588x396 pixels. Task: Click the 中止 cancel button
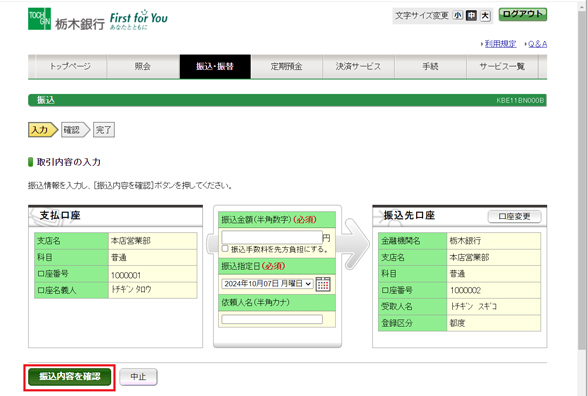click(x=138, y=376)
